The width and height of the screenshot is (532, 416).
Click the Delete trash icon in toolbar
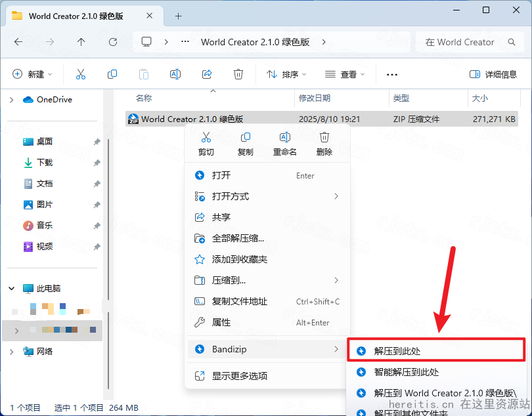(x=238, y=74)
